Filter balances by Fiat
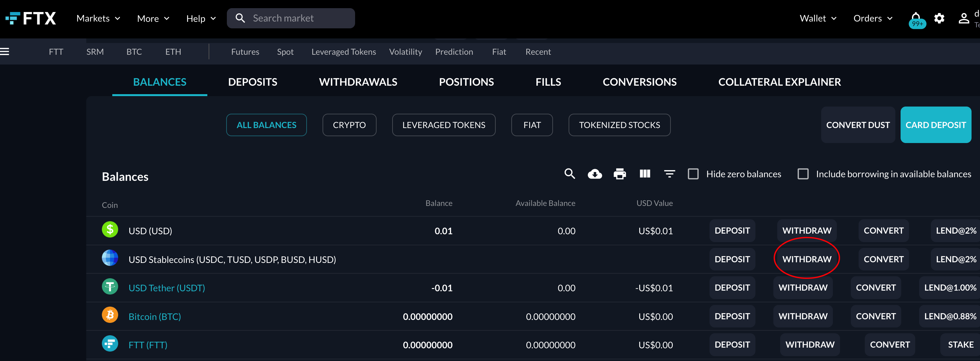The width and height of the screenshot is (980, 361). (x=532, y=125)
